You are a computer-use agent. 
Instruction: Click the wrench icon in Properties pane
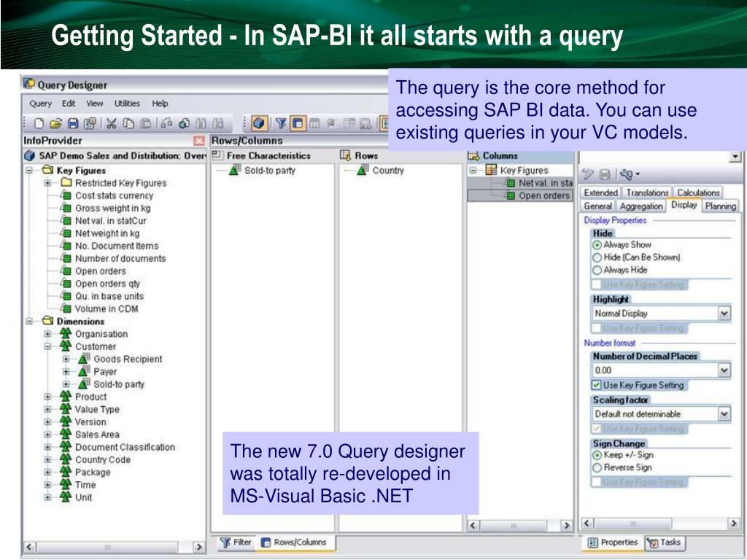[x=626, y=175]
